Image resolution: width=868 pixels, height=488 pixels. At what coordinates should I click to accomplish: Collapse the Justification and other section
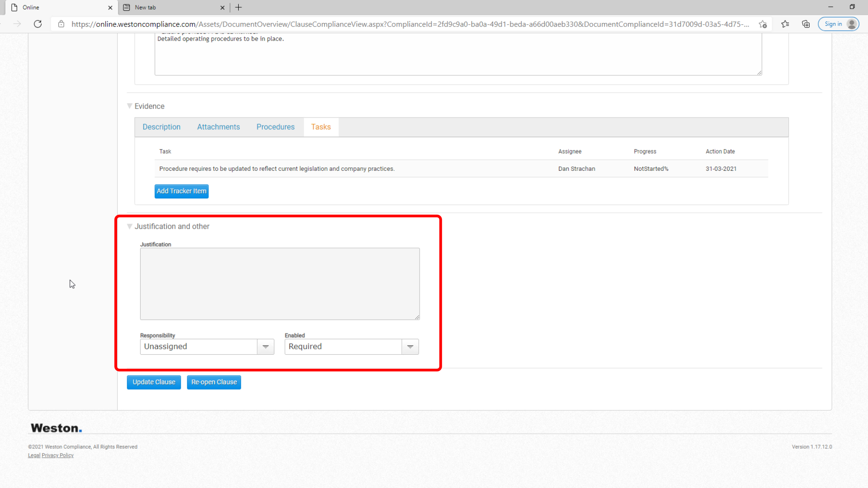click(130, 226)
